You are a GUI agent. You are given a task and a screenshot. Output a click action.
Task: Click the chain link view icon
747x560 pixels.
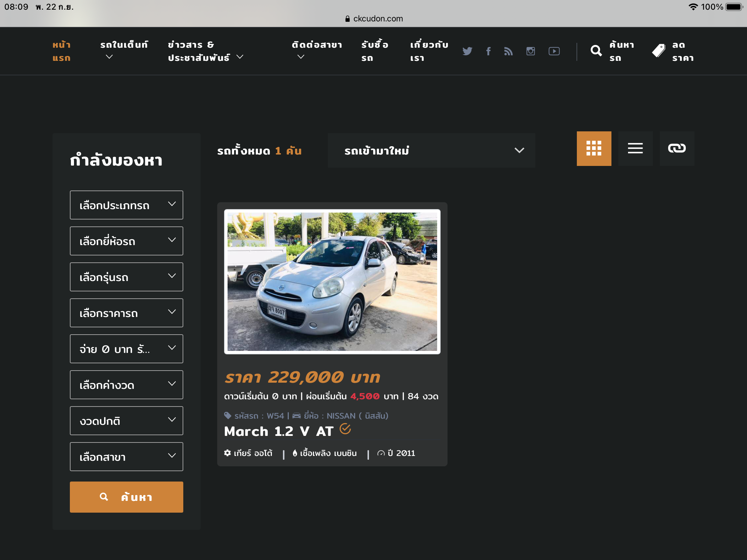tap(677, 149)
